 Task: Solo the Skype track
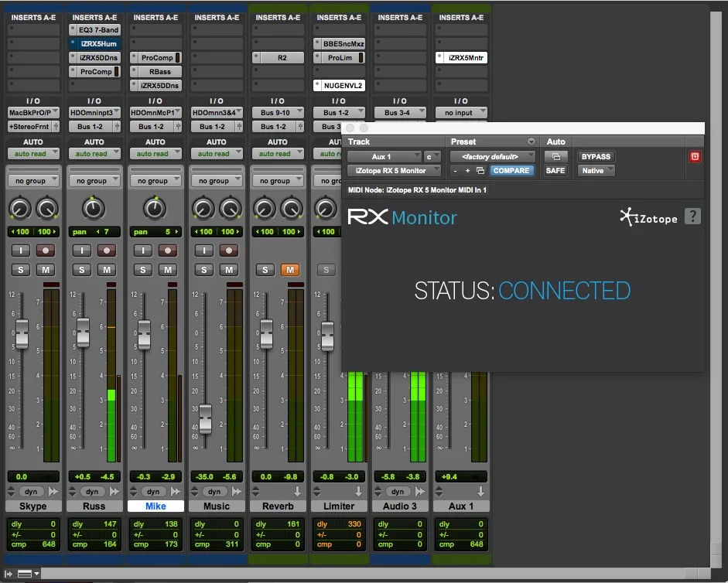click(20, 270)
